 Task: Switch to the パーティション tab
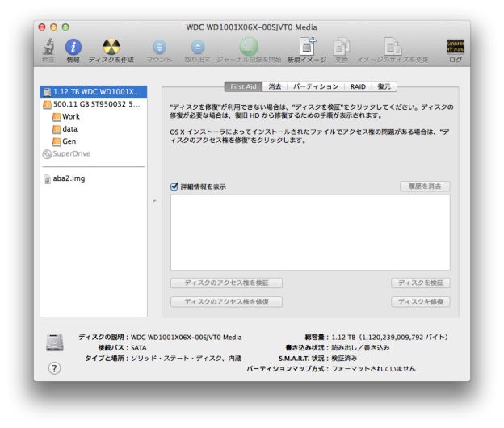pos(315,86)
